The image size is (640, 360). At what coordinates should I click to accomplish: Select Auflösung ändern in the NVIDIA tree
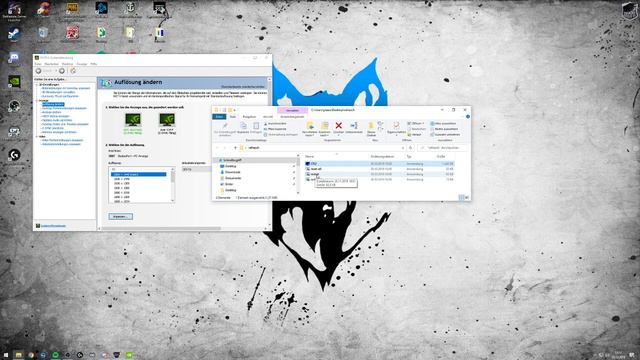tap(53, 104)
